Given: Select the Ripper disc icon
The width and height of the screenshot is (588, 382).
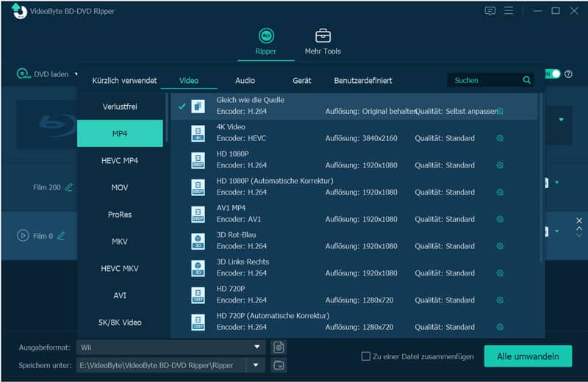Looking at the screenshot, I should 266,36.
